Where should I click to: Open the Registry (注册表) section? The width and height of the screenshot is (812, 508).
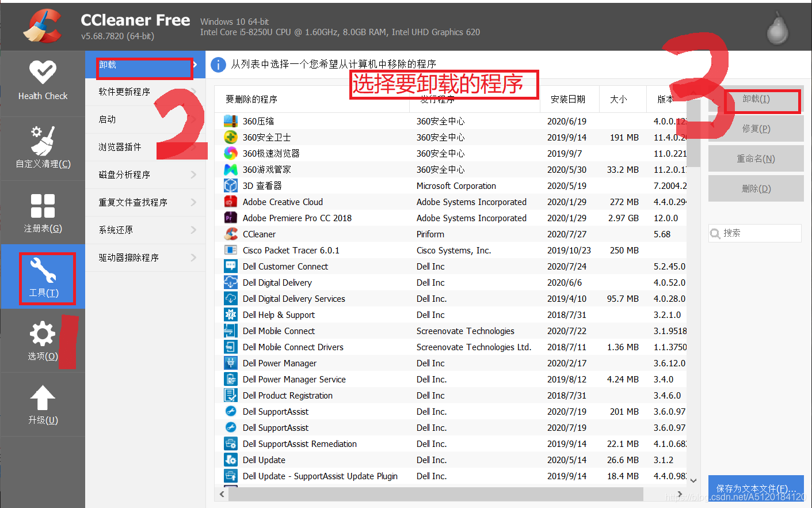coord(43,213)
